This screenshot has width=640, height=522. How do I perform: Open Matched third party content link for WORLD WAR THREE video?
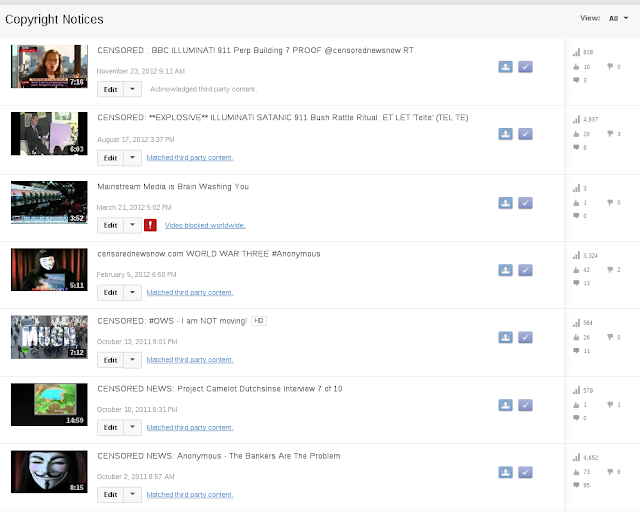(190, 293)
